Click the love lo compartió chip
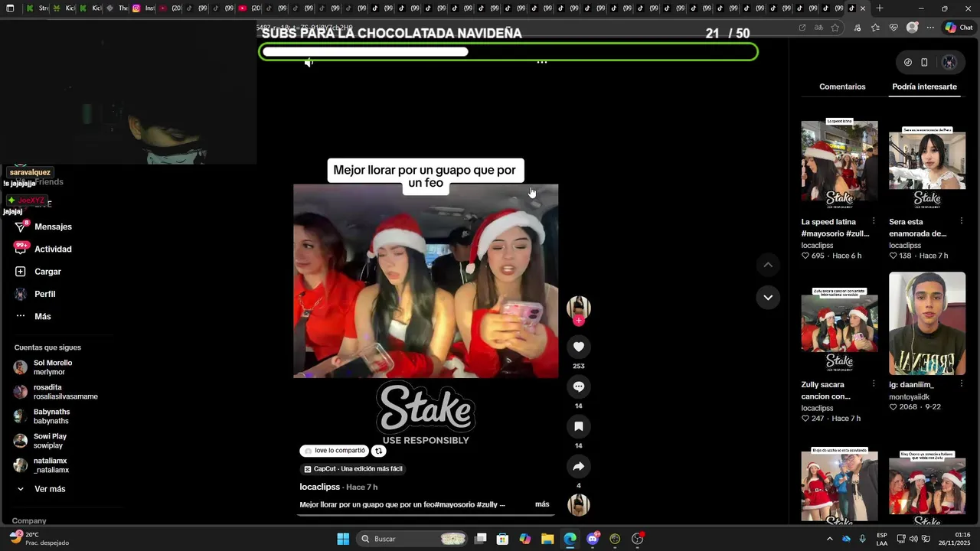Screen dimensions: 980x551 pyautogui.click(x=335, y=451)
